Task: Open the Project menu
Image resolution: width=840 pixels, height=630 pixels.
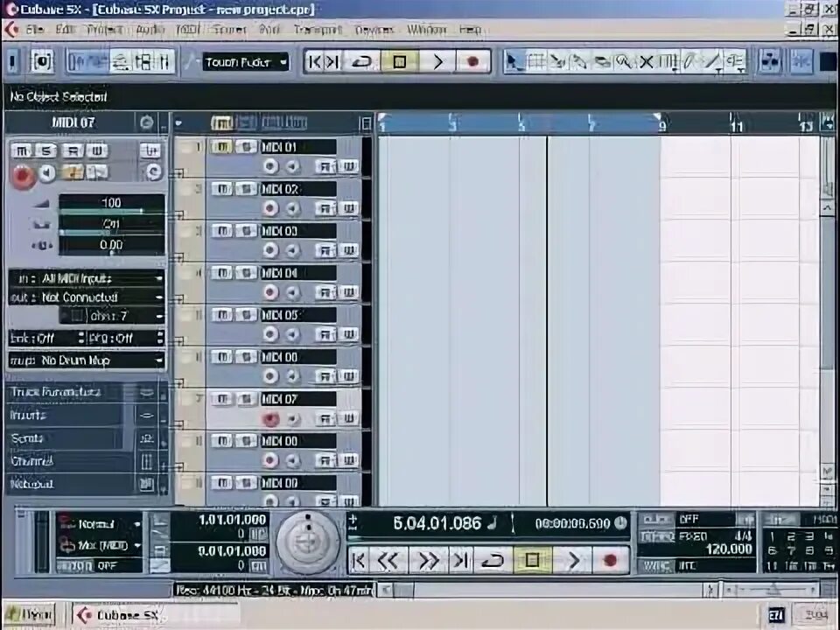Action: [x=105, y=30]
